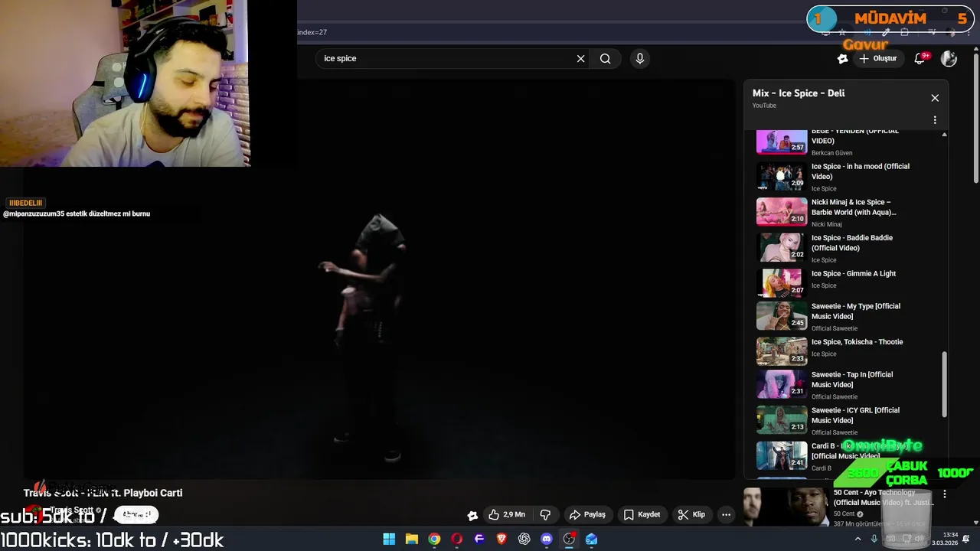Save the video with Kaydet
980x551 pixels.
tap(642, 515)
